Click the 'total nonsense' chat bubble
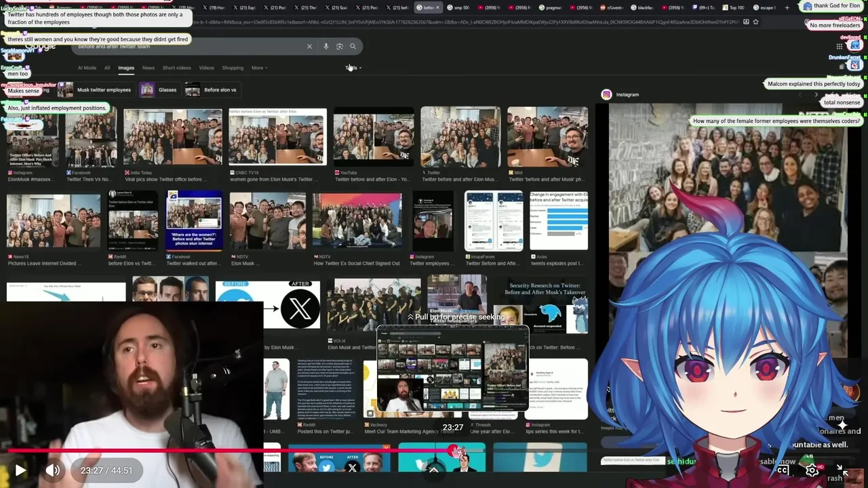The image size is (868, 488). pyautogui.click(x=842, y=102)
